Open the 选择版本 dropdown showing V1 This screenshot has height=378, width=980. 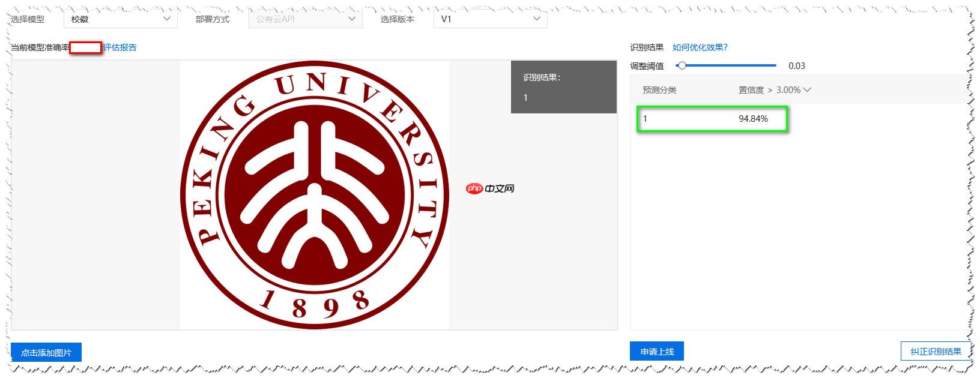pos(490,19)
